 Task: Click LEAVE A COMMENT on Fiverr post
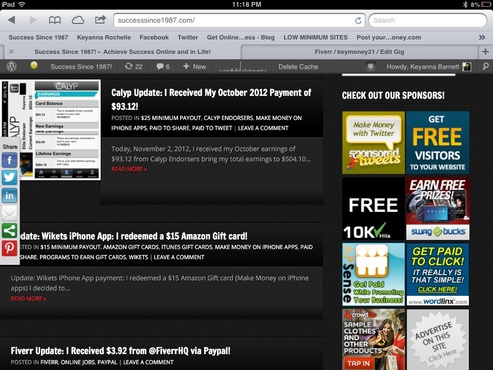(x=148, y=362)
